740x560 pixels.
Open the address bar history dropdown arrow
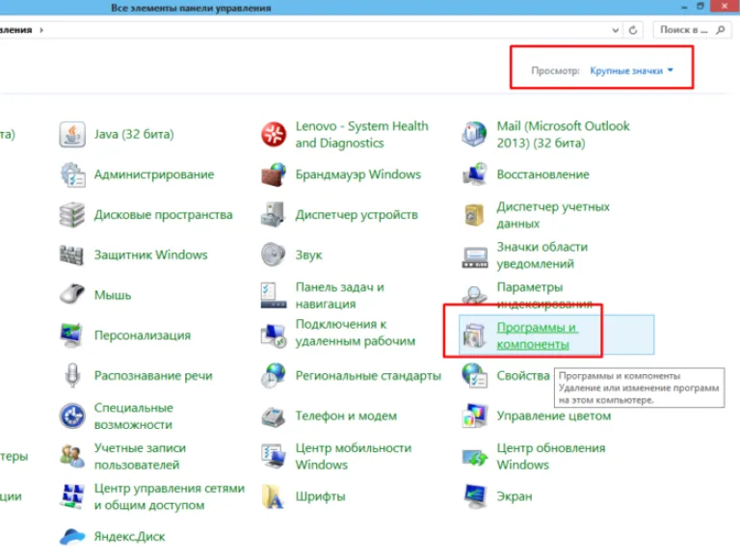click(615, 30)
